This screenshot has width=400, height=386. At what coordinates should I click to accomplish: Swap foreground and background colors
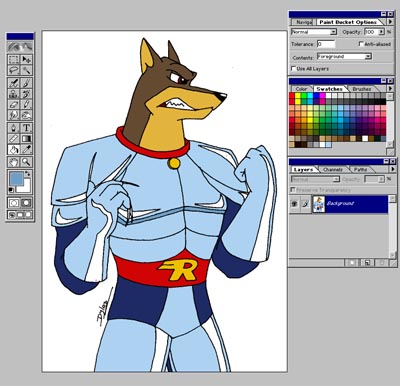[x=28, y=174]
